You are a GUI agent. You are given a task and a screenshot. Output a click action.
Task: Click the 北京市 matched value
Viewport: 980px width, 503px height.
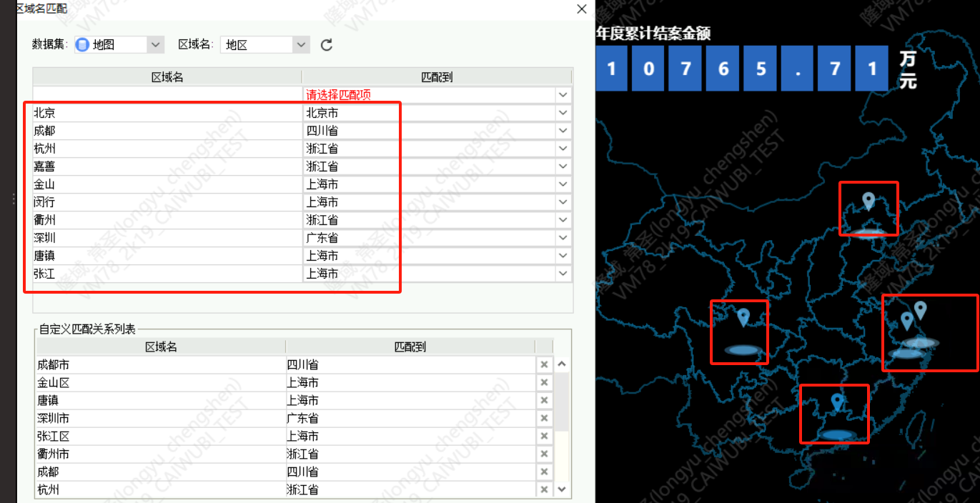coord(322,113)
